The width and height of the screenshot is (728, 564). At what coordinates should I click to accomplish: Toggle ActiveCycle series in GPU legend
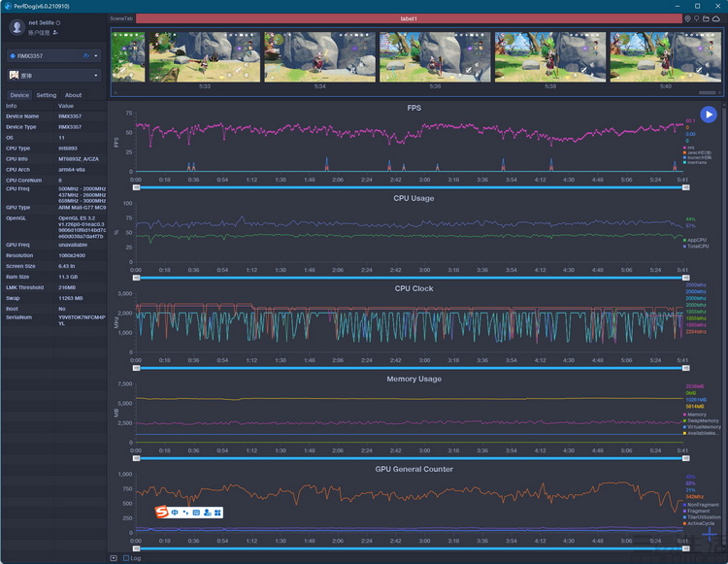tap(699, 523)
